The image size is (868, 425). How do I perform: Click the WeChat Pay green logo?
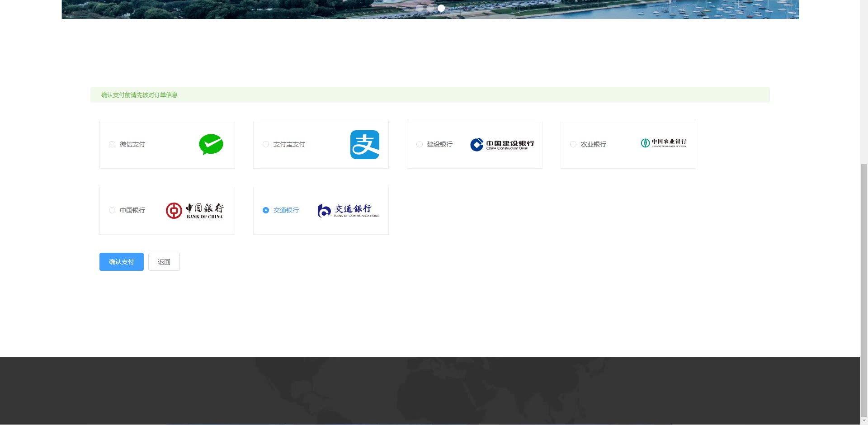coord(211,145)
